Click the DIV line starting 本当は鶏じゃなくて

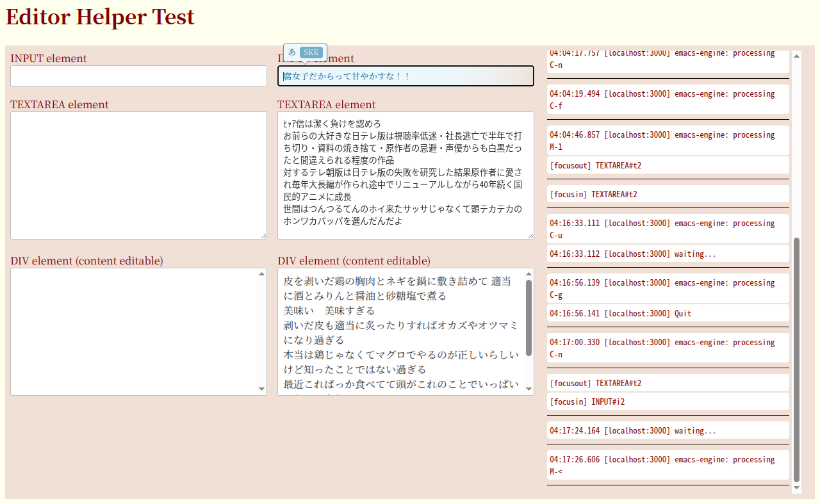402,355
